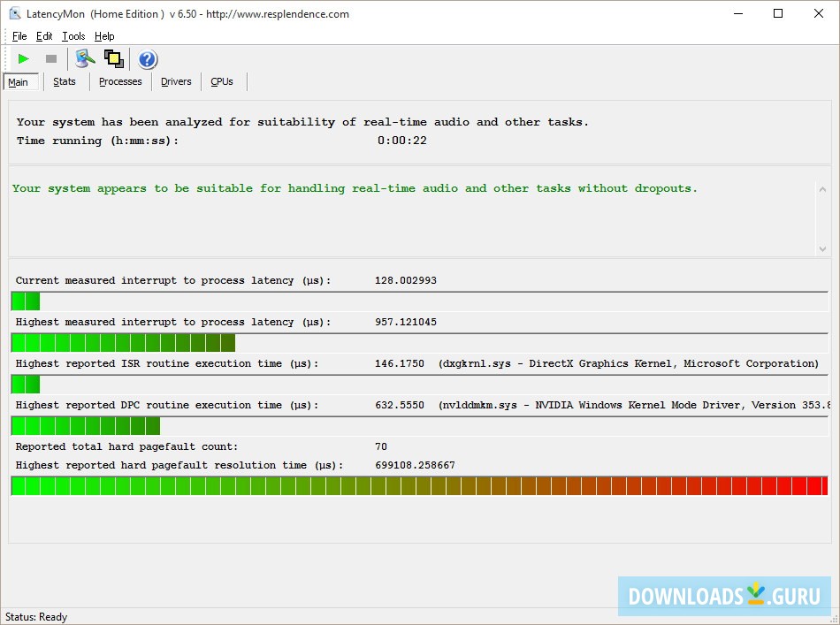
Task: Click the DPC time value 632.5550
Action: click(400, 405)
